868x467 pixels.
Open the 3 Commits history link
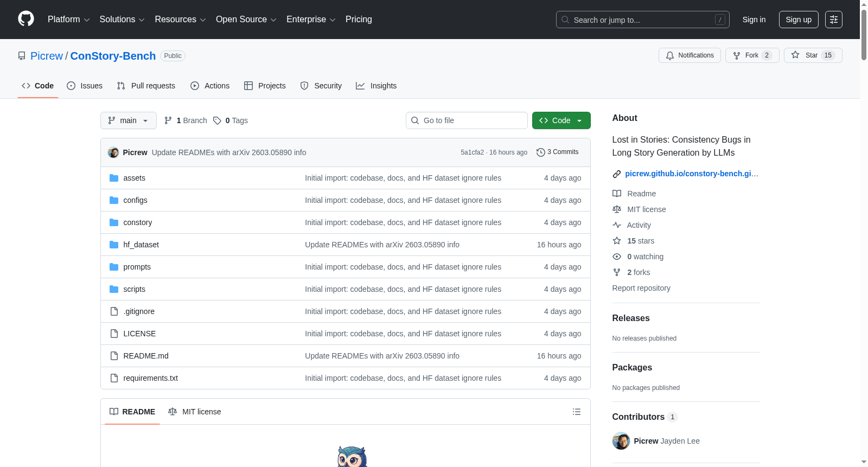(557, 152)
